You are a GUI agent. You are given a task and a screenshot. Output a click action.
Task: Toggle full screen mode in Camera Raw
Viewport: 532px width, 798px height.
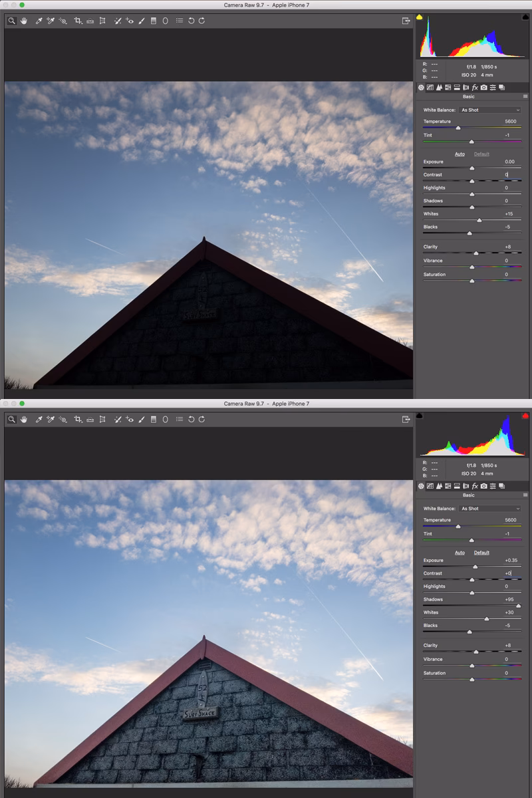click(406, 21)
